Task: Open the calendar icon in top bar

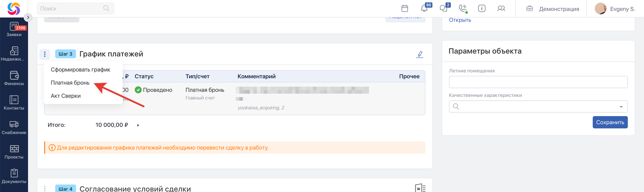Action: coord(405,8)
